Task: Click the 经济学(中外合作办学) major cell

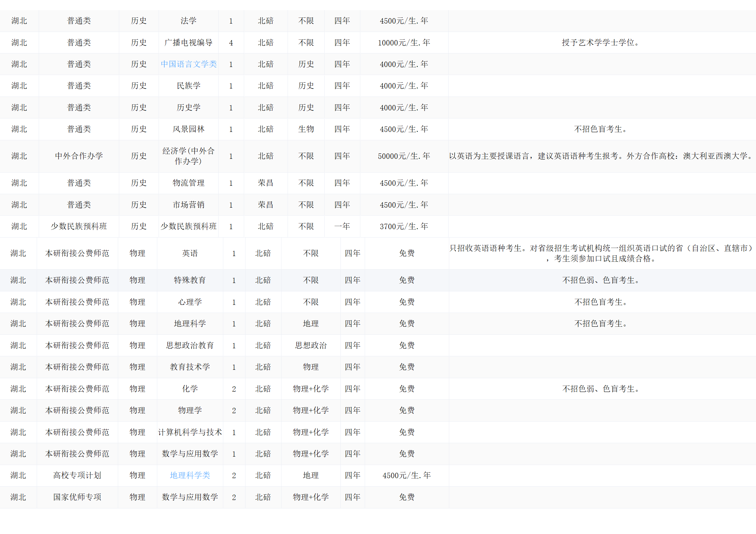Action: (189, 156)
